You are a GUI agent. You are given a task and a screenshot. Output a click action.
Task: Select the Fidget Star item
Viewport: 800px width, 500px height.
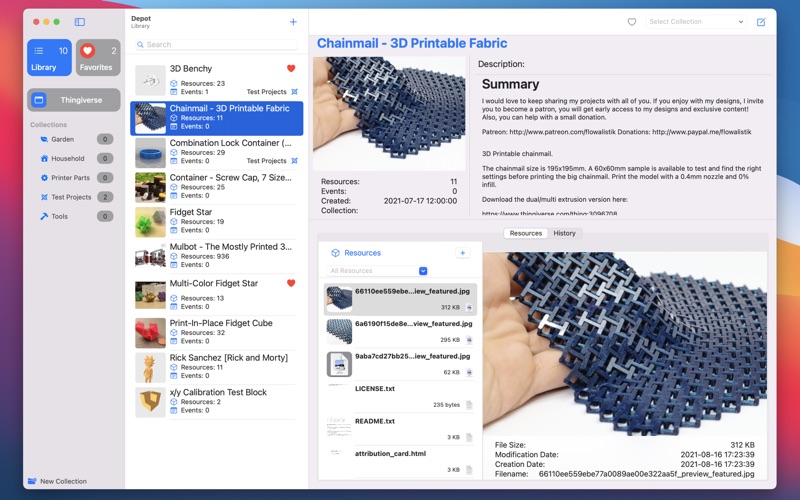click(x=216, y=221)
